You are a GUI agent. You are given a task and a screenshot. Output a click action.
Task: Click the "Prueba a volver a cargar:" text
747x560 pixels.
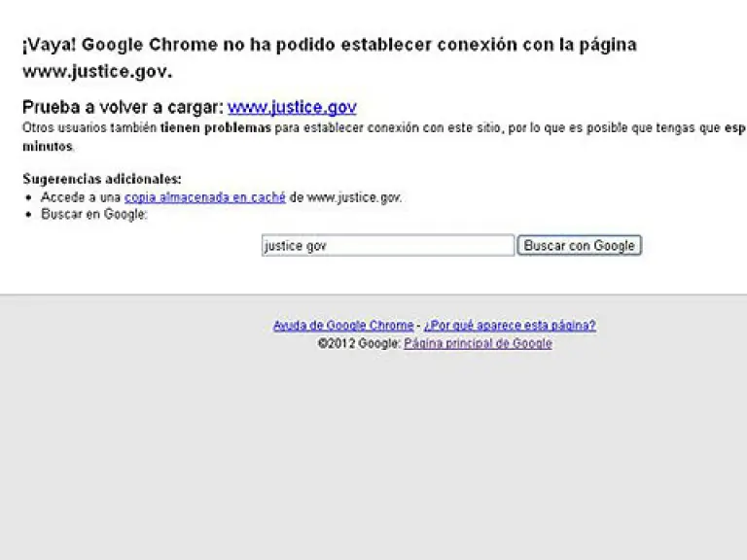tap(123, 107)
